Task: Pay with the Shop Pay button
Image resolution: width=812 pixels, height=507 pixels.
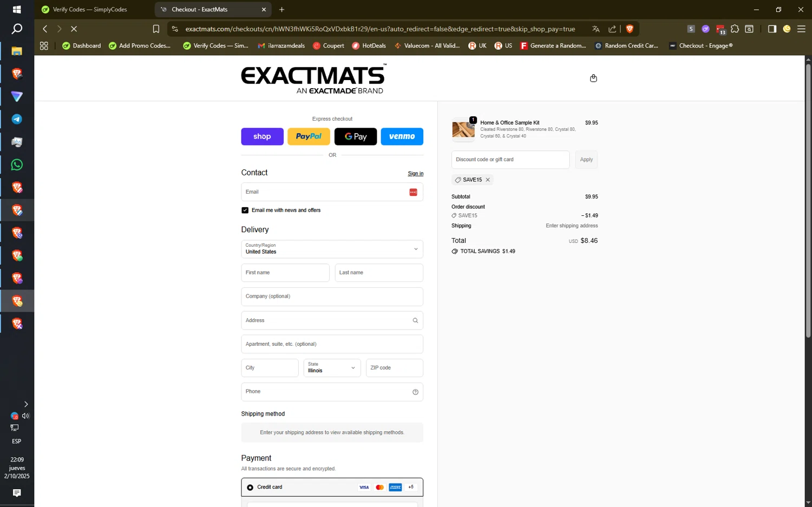Action: point(262,136)
